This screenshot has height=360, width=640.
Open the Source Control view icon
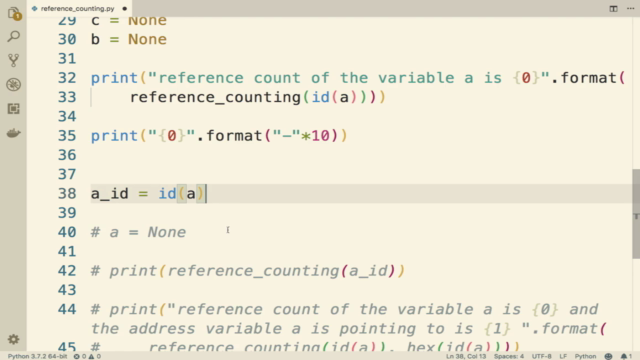tap(13, 60)
